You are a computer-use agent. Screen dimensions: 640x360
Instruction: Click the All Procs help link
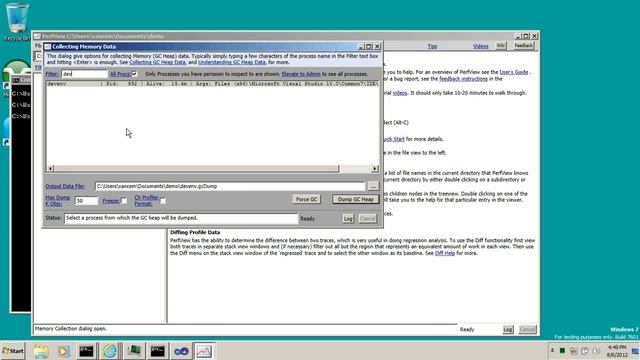tap(120, 74)
